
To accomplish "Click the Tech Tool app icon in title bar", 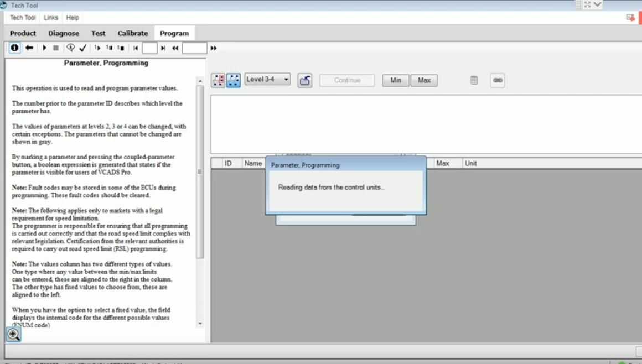I will [4, 5].
